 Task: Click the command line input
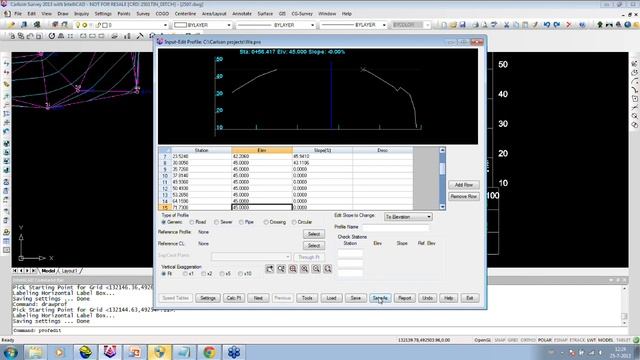[314, 331]
